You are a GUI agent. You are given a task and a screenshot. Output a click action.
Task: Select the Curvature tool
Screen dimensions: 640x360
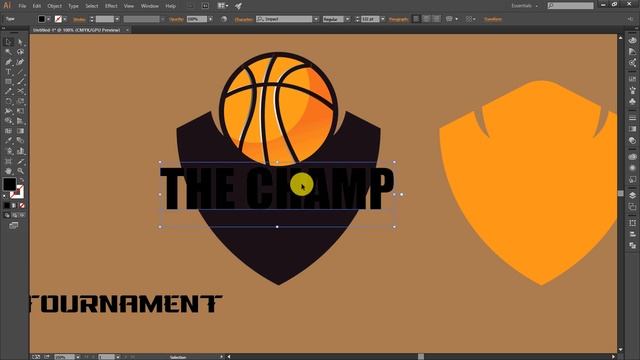coord(20,62)
